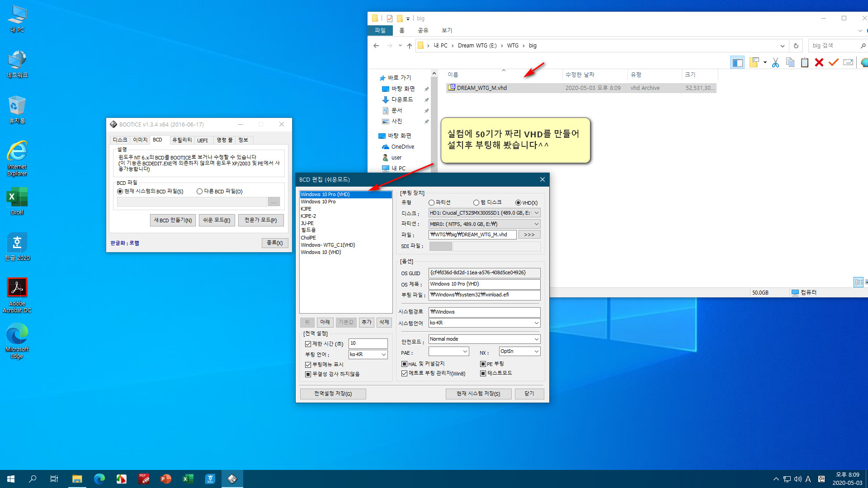Select Windows- WTG_C1(VHD) boot entry

tap(328, 245)
